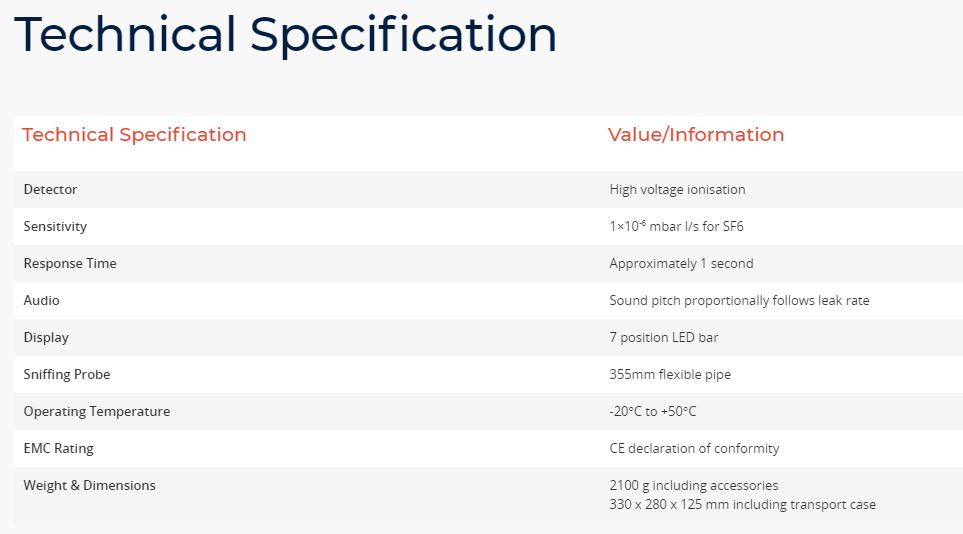
Task: Click the Value/Information column header
Action: tap(696, 135)
